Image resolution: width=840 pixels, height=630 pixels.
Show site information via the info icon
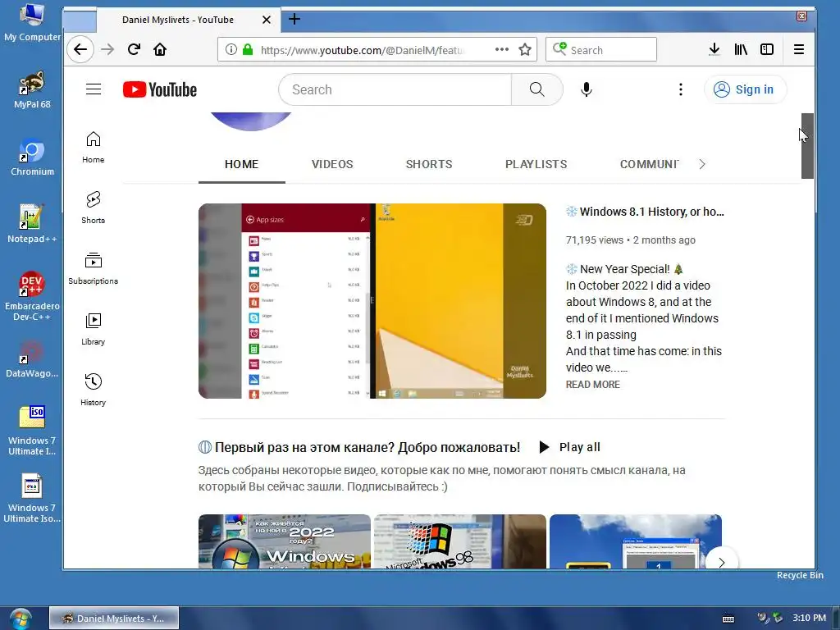(231, 50)
